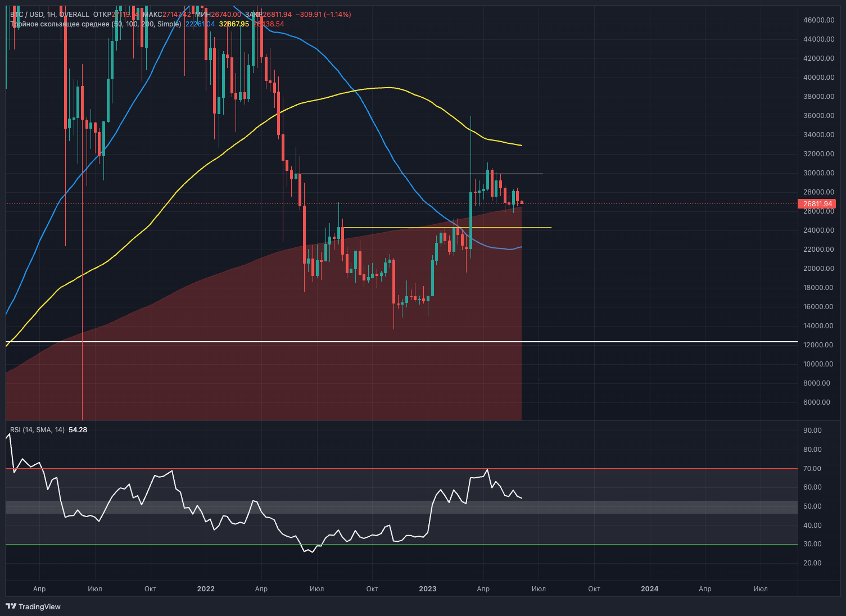Click the 46000.00 price axis label
This screenshot has height=616, width=846.
818,20
